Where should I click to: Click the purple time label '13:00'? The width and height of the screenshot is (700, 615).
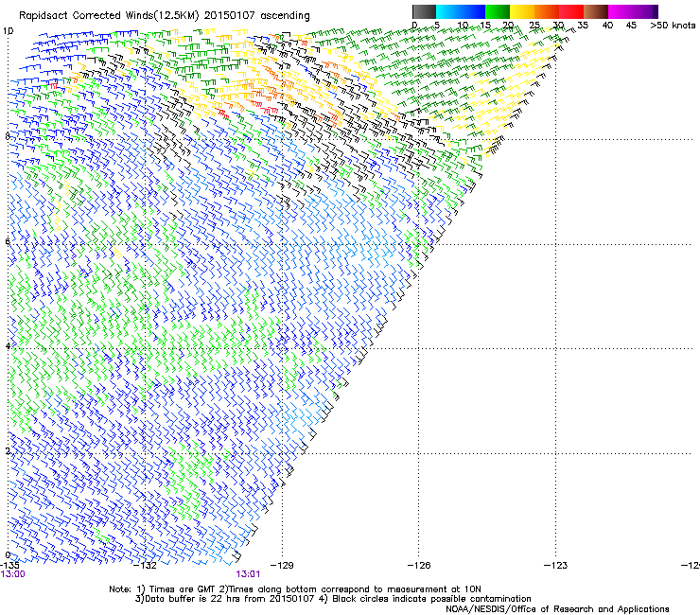tap(13, 574)
